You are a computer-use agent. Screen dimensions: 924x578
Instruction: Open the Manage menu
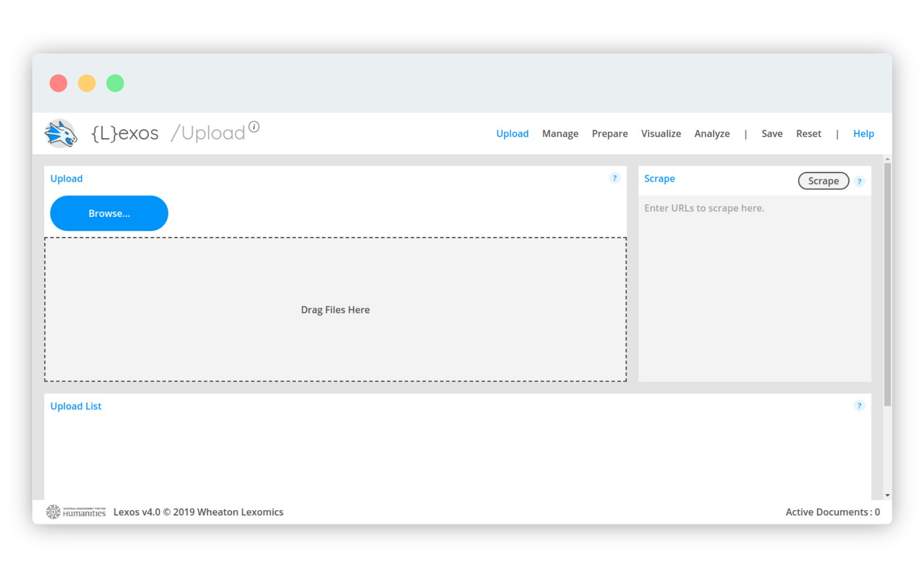[560, 133]
